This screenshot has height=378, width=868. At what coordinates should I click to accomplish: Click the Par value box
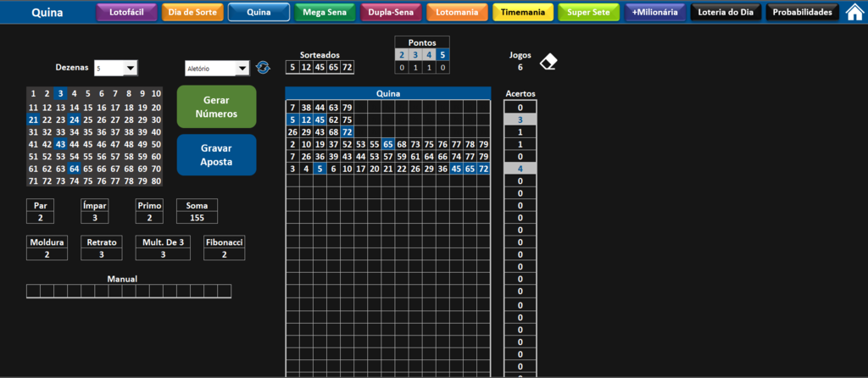click(x=41, y=218)
